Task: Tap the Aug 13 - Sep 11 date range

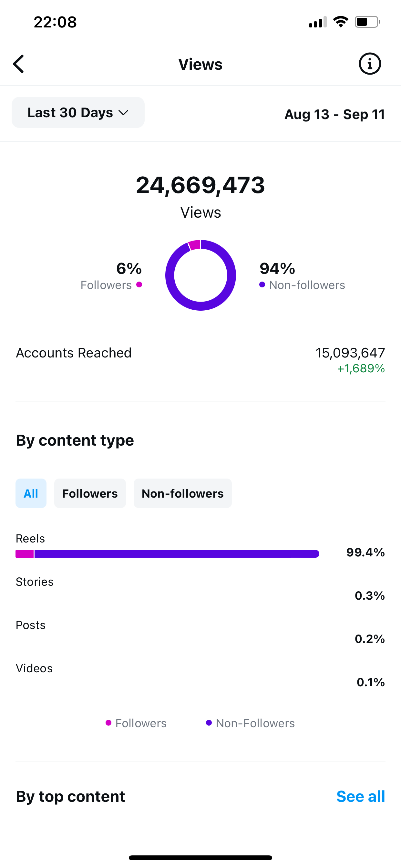Action: [334, 114]
